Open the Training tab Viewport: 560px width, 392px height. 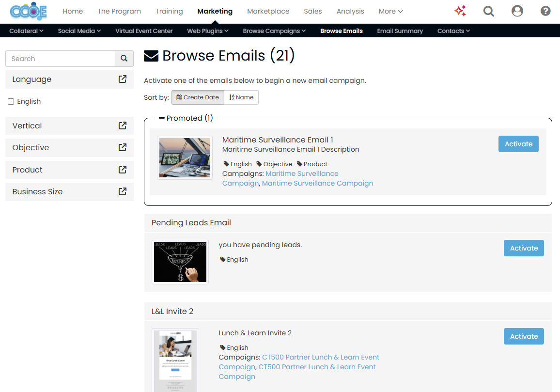point(169,12)
